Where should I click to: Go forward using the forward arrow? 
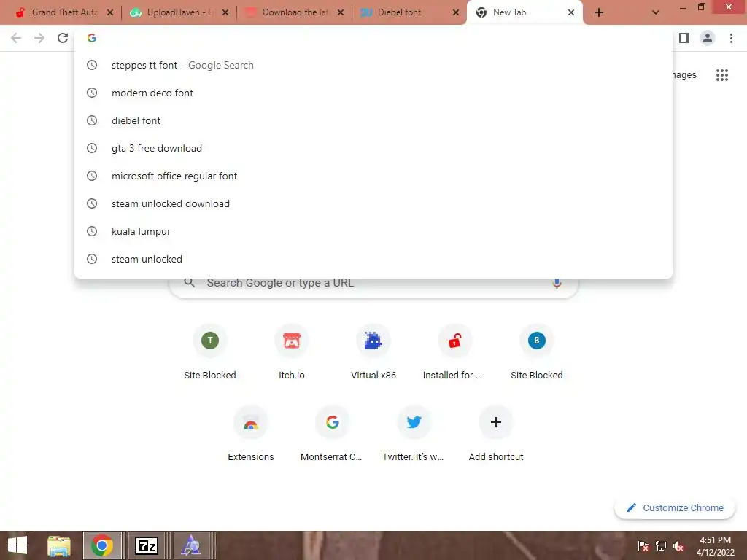[x=39, y=38]
